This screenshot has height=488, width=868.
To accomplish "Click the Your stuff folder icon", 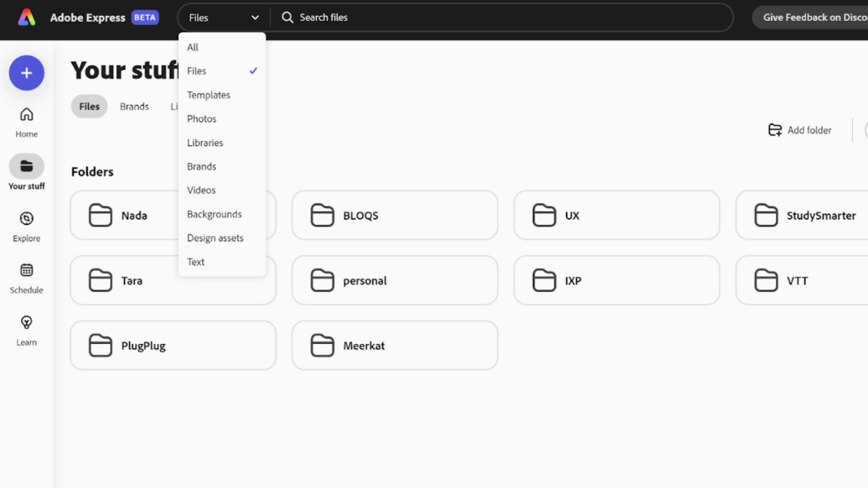I will tap(26, 167).
